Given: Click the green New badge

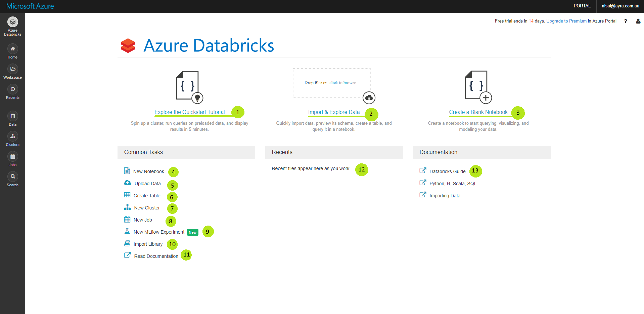Looking at the screenshot, I should click(x=193, y=232).
